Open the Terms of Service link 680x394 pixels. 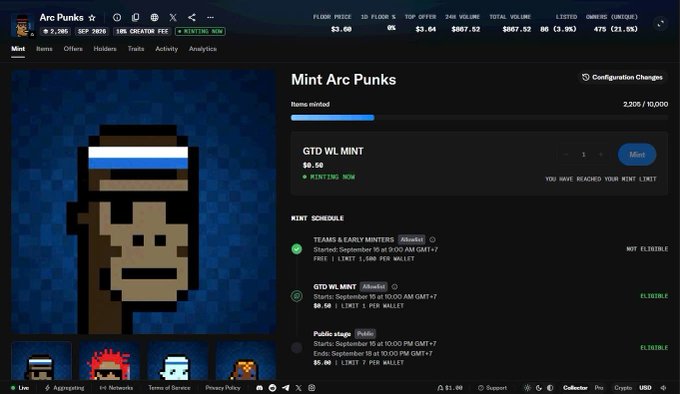pos(169,388)
